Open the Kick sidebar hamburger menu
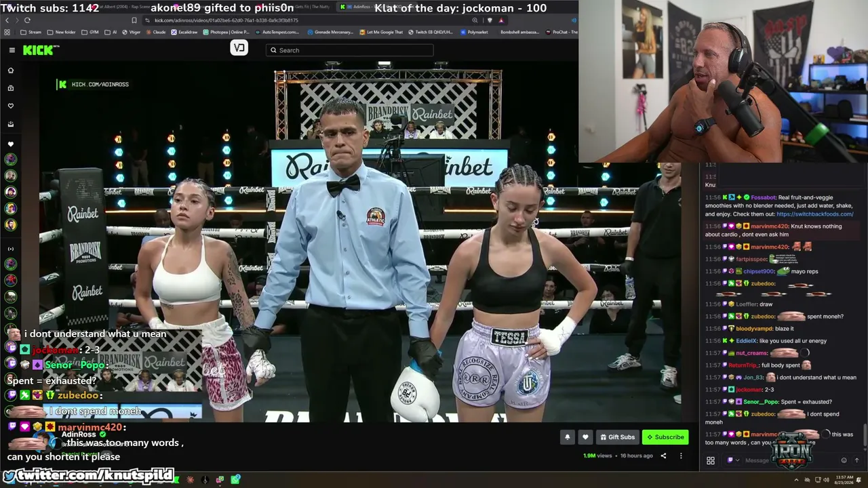Image resolution: width=868 pixels, height=488 pixels. 12,50
